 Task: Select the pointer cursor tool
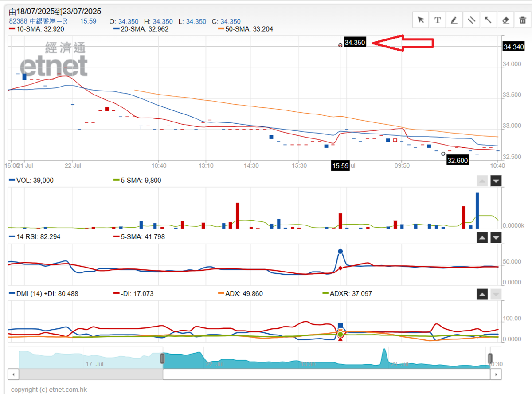[x=421, y=20]
